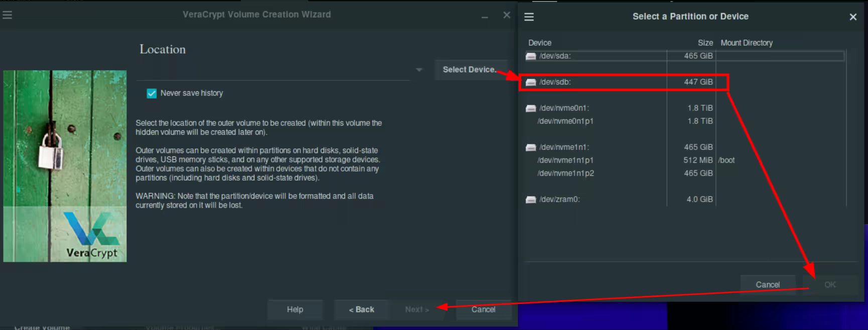Sort by the Device column header
Screen dimensions: 868x330
pos(540,43)
